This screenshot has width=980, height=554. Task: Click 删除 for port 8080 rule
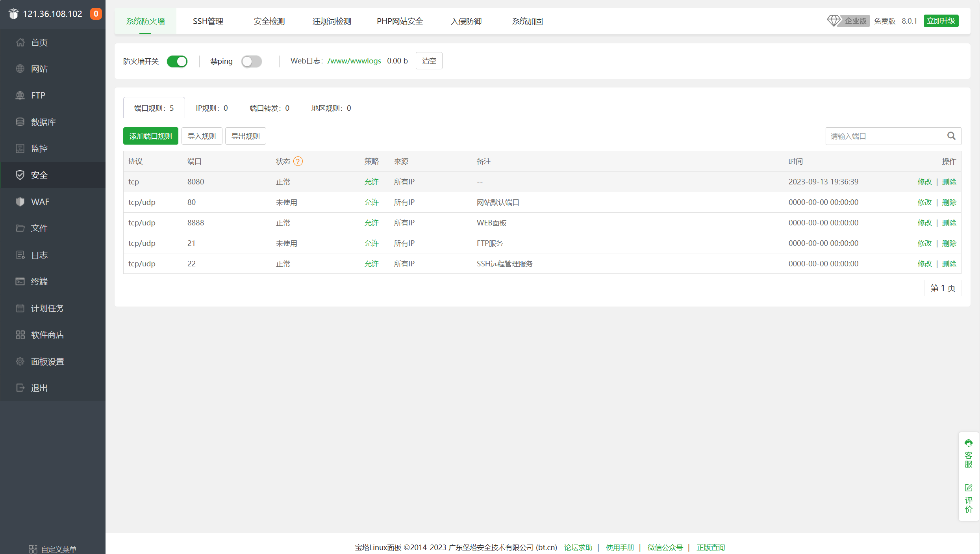coord(949,182)
